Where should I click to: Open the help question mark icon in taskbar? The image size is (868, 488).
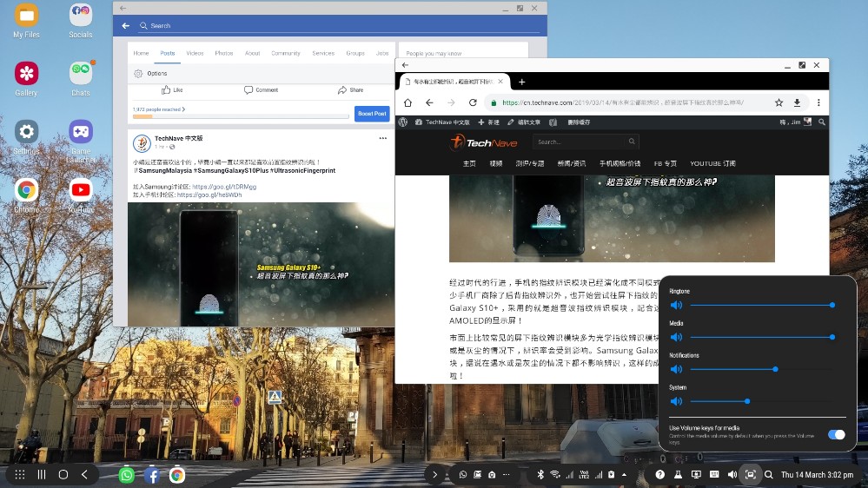(x=659, y=475)
